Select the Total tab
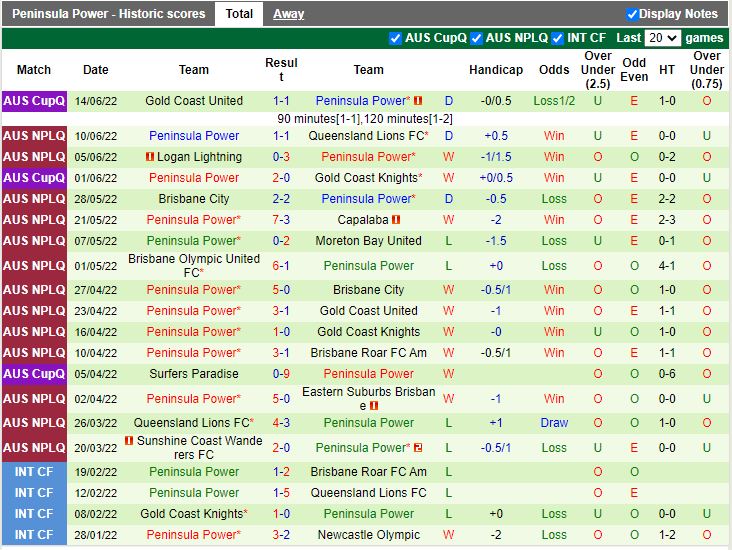This screenshot has width=732, height=550. tap(239, 14)
